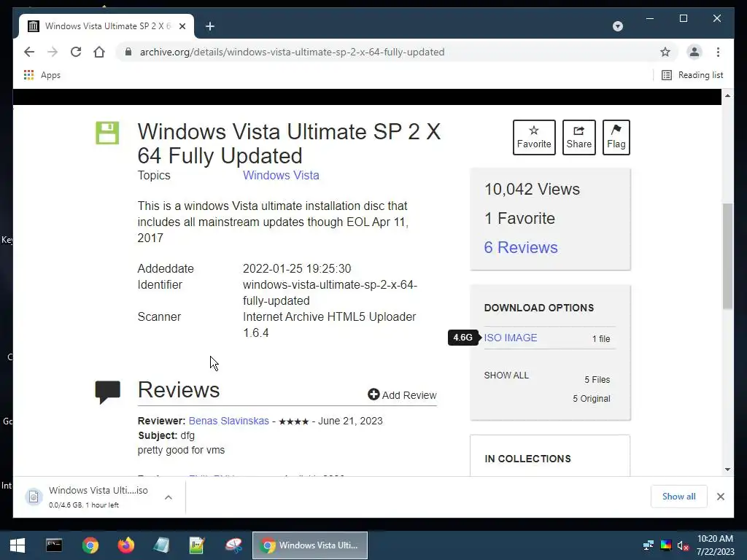Open the red-white paint taskbar app
Screen dimensions: 747x560
click(x=233, y=545)
